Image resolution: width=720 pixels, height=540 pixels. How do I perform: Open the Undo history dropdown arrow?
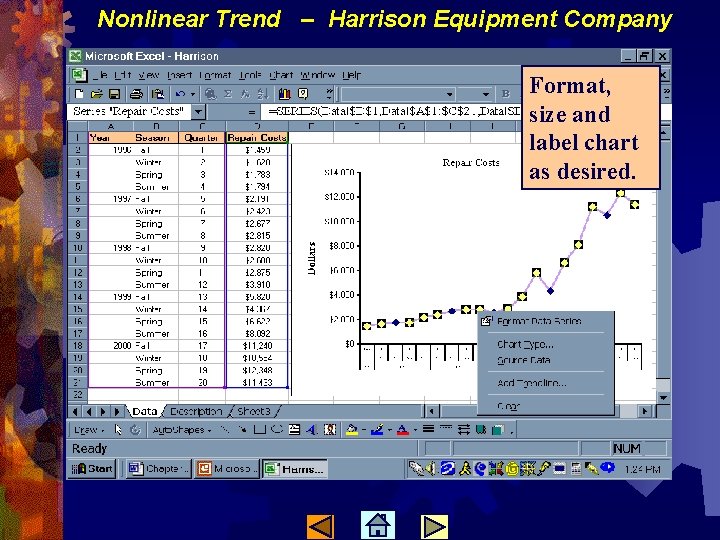(x=193, y=94)
